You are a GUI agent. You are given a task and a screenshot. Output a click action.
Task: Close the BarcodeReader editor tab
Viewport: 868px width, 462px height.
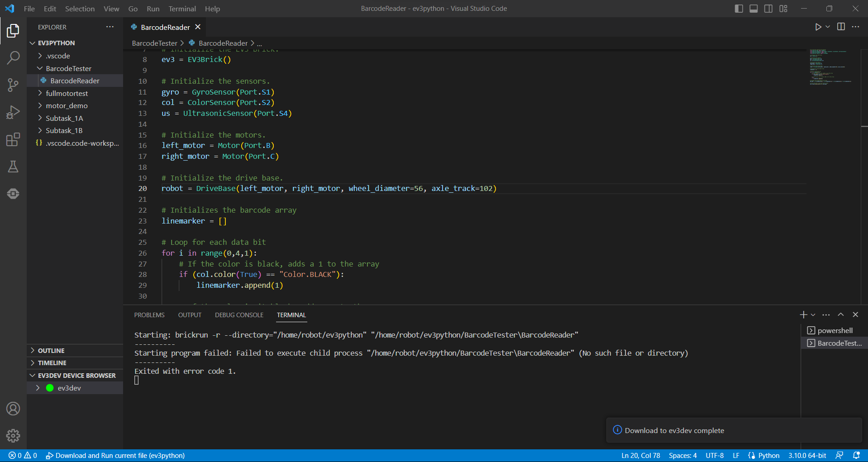tap(198, 27)
